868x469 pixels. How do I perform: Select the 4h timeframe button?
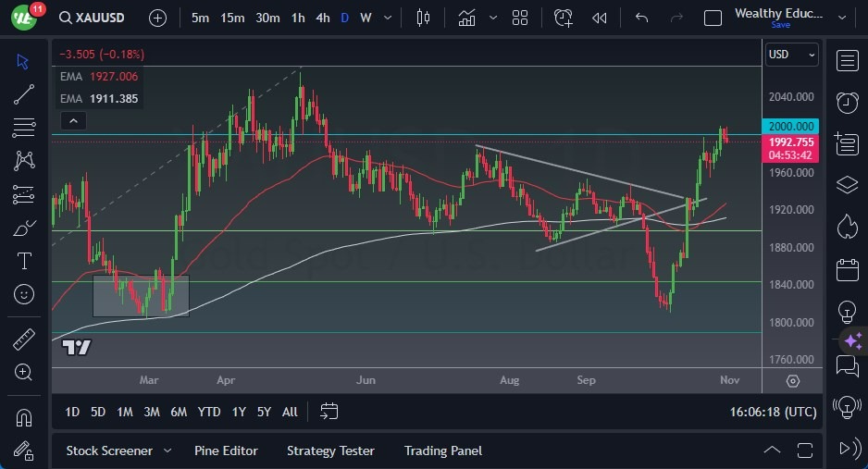click(x=322, y=18)
